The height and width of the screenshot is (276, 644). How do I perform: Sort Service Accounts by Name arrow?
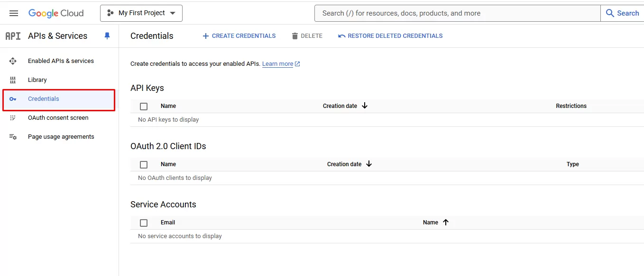point(446,223)
